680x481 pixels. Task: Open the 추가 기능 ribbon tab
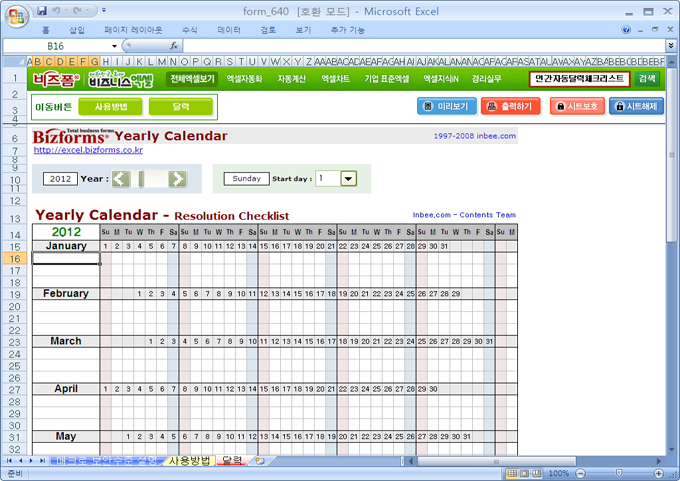347,30
